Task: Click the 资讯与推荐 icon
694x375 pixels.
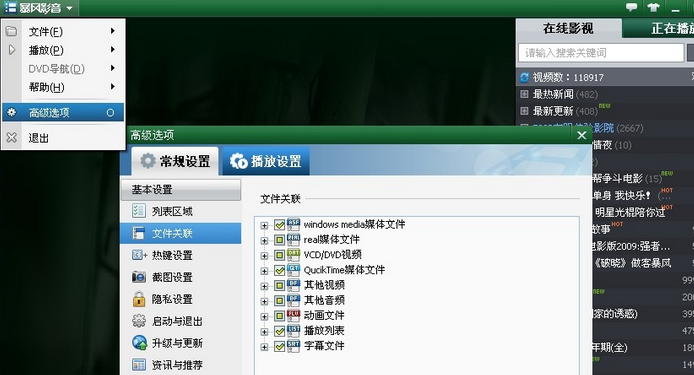Action: coord(139,364)
